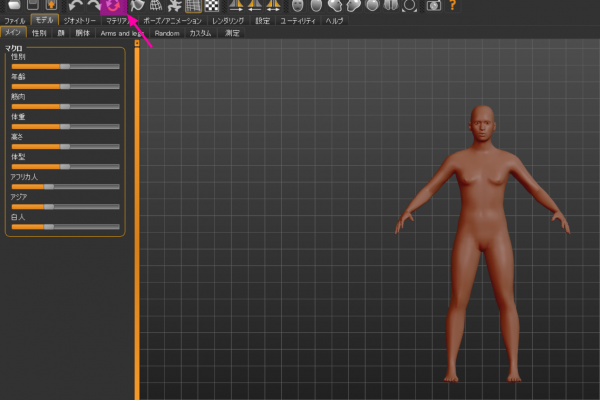Switch to right side view head icon
Viewport: 600px width, 400px height.
coord(335,5)
